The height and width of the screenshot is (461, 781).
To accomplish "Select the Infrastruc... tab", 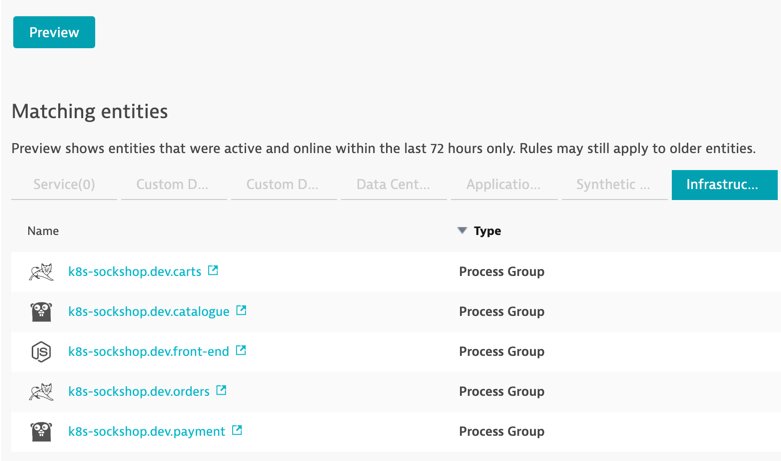I will 724,185.
